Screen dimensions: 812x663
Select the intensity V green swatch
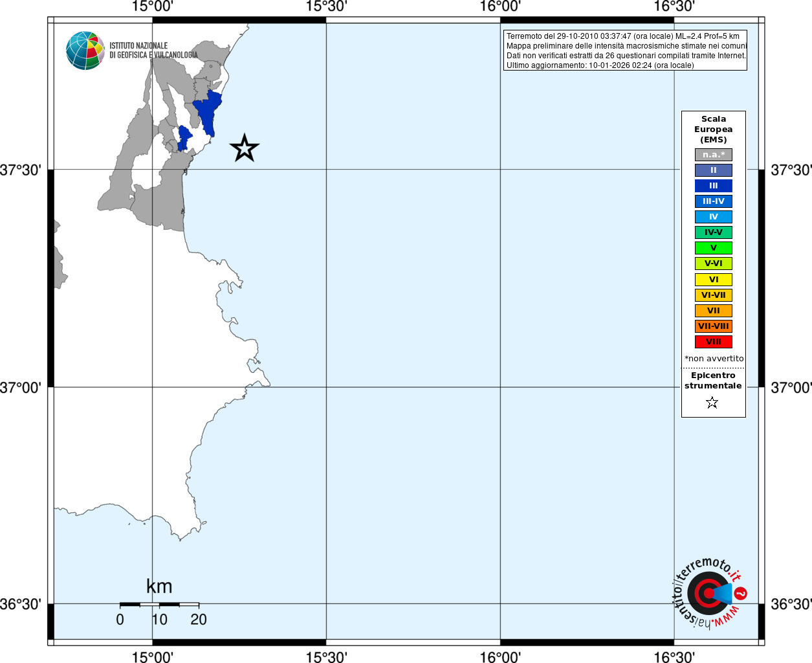714,248
